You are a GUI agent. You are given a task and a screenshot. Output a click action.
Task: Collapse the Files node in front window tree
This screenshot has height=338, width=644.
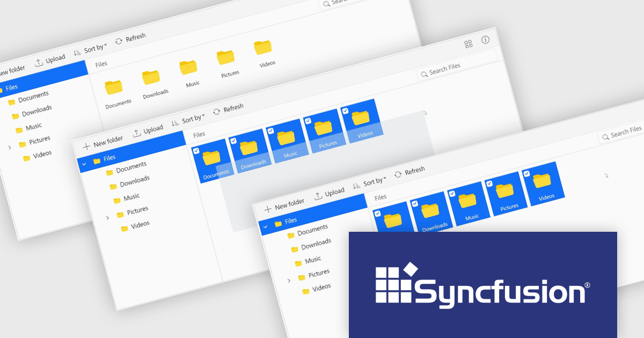[x=265, y=226]
